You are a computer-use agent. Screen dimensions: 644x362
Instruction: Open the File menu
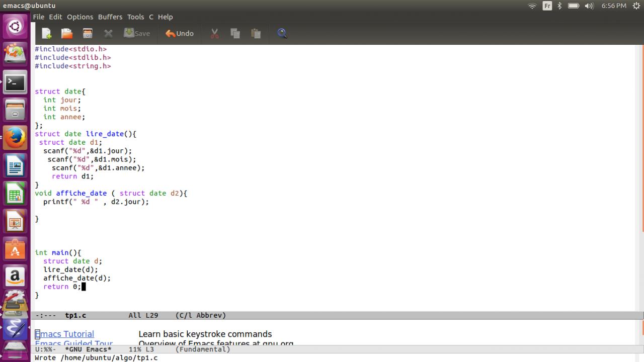point(39,17)
